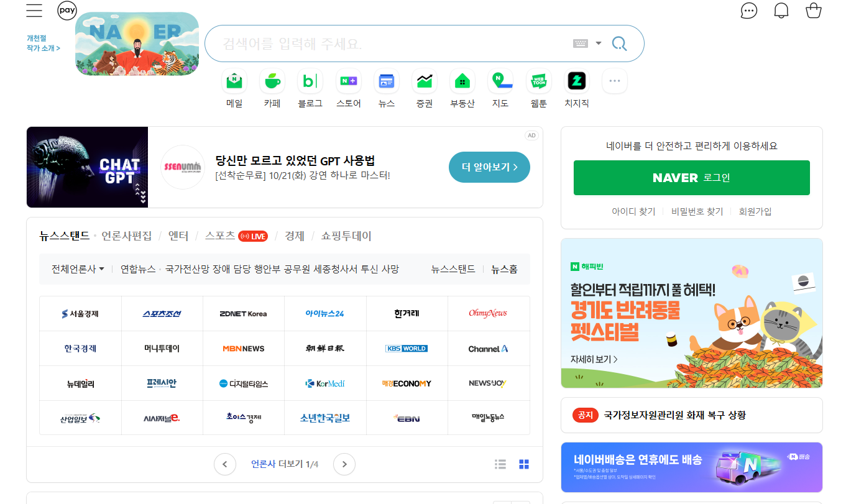Open the 머니투데이 press logo
This screenshot has width=846, height=504.
coord(162,349)
